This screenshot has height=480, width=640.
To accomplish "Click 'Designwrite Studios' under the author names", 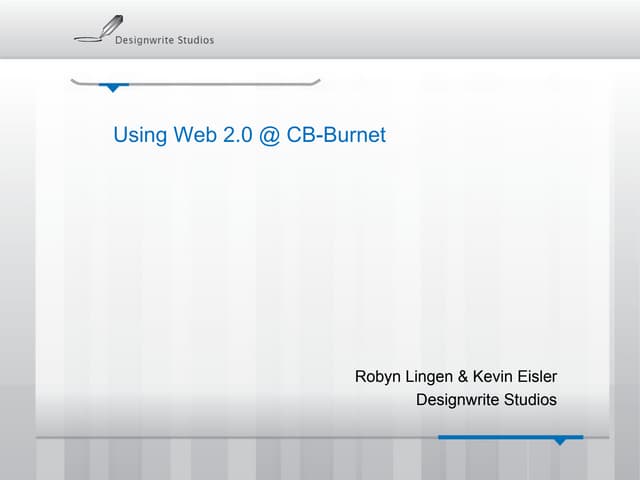I will [x=486, y=400].
